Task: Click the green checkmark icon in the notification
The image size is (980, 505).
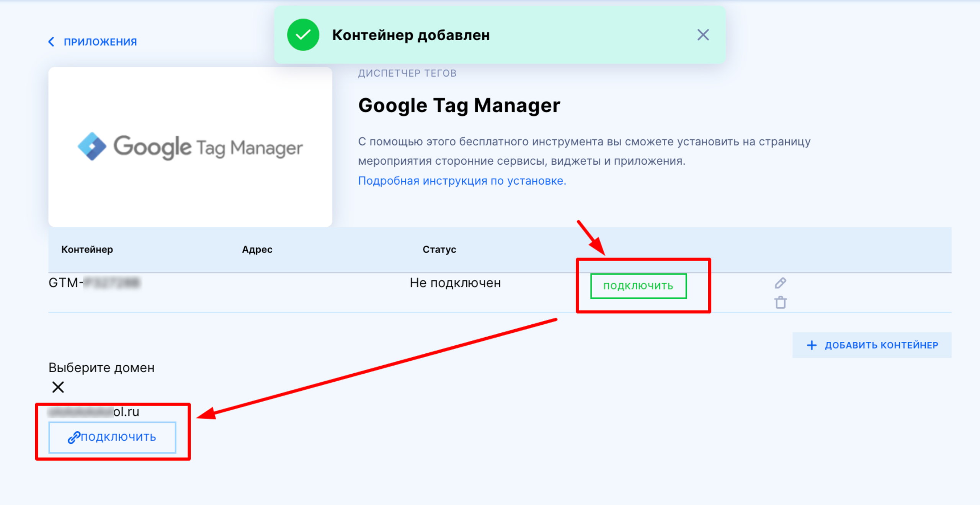Action: point(303,35)
